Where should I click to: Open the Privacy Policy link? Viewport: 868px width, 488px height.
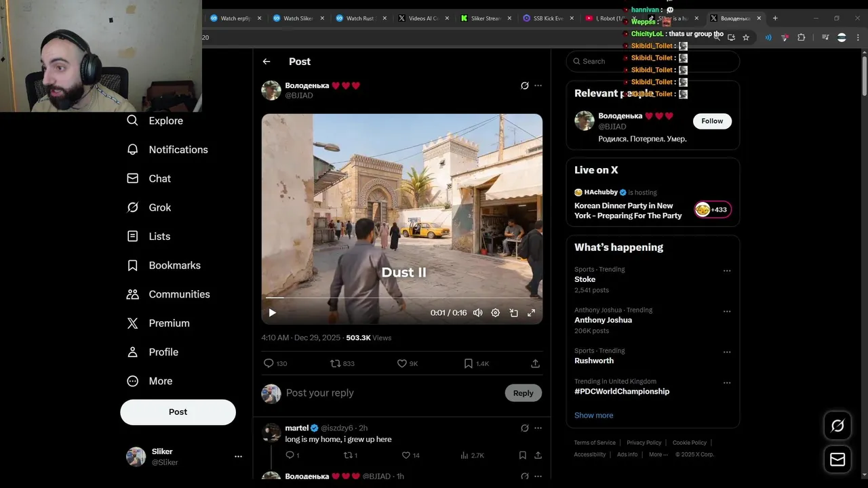coord(644,443)
